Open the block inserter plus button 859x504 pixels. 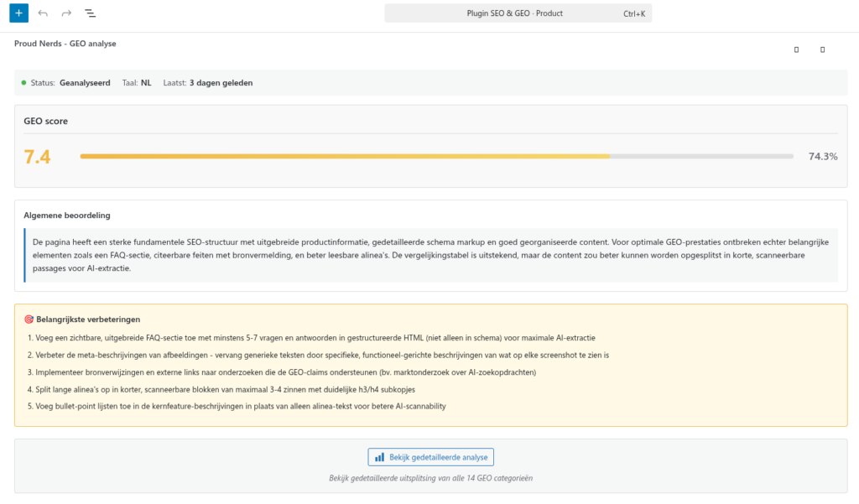click(x=18, y=13)
